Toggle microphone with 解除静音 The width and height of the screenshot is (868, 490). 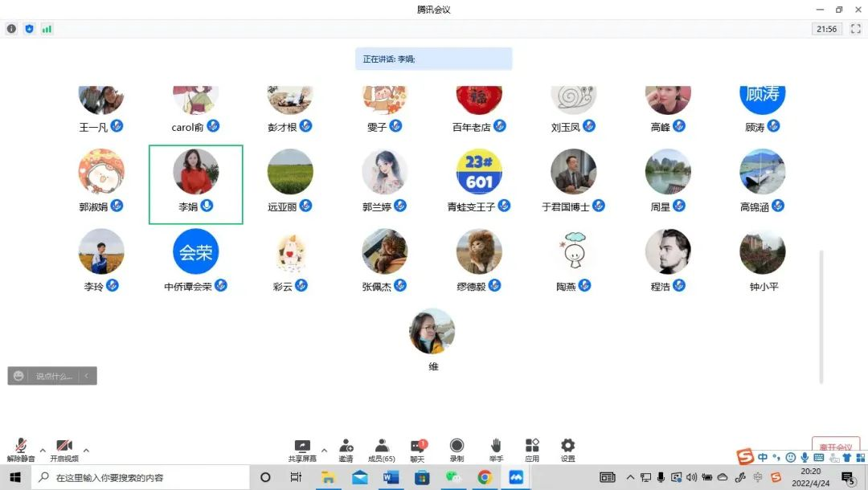coord(21,447)
